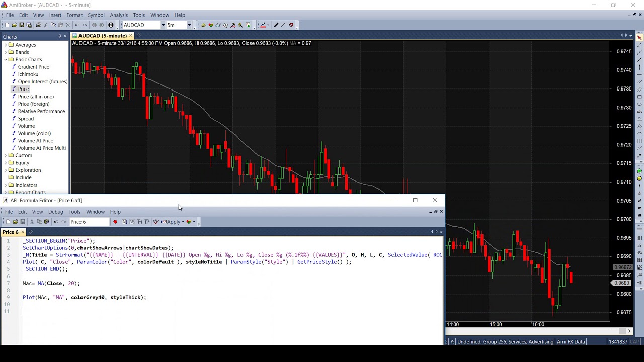Screen dimensions: 644x362
Task: Click the information icon in the main toolbar
Action: [x=110, y=25]
